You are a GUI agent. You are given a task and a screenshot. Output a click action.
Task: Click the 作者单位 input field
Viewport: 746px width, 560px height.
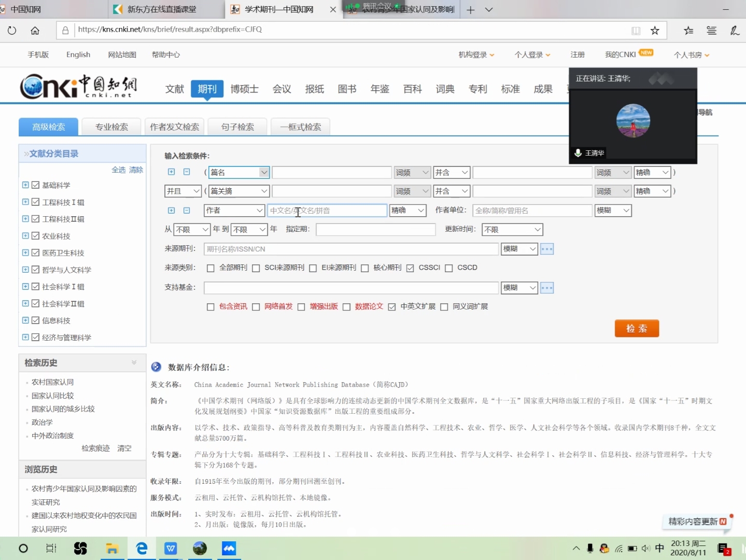click(532, 211)
